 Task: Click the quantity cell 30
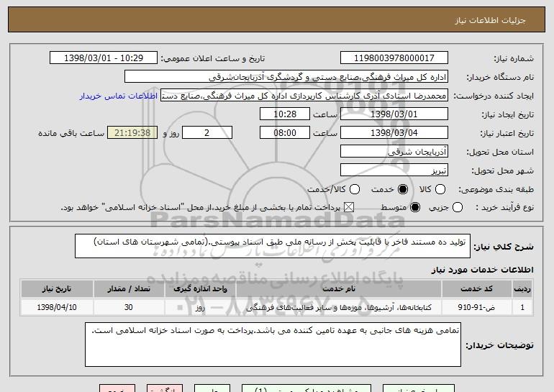pos(129,307)
